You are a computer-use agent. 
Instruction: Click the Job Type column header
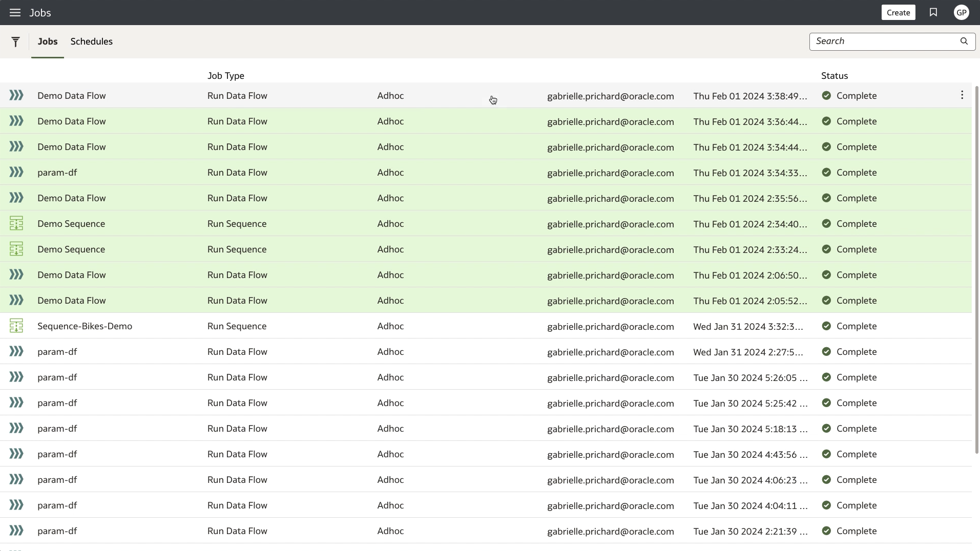click(226, 75)
